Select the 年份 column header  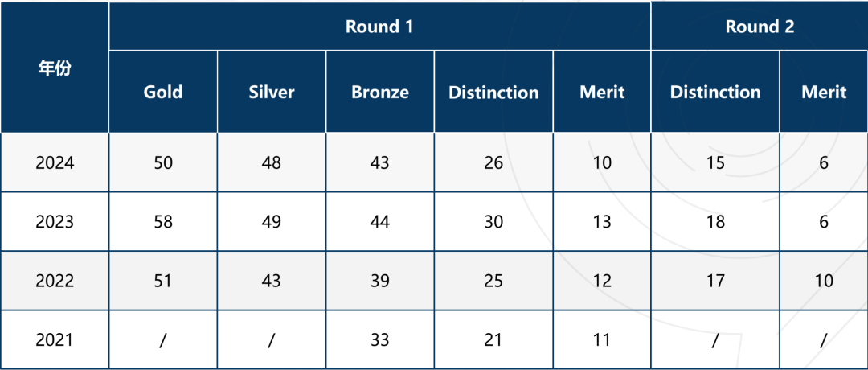55,68
